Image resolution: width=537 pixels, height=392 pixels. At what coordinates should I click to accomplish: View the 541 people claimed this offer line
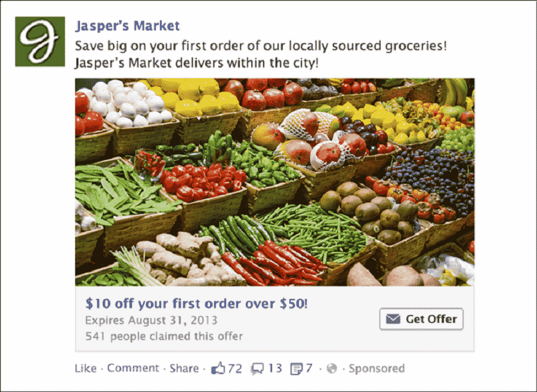coord(164,336)
